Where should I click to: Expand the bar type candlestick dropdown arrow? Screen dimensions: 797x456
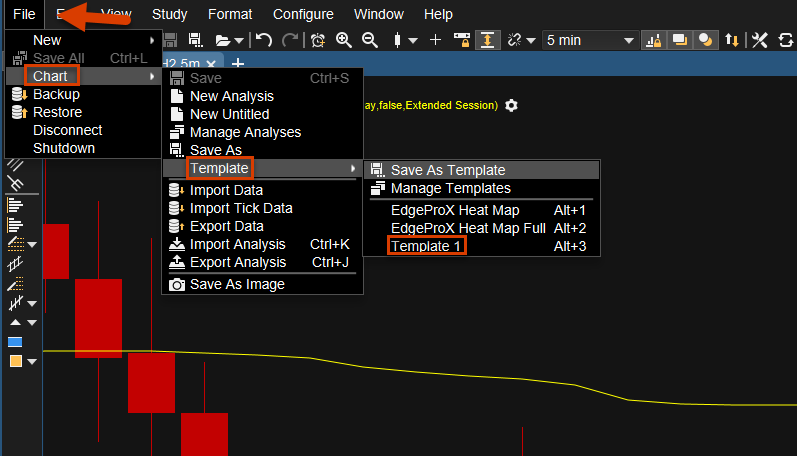click(x=413, y=40)
